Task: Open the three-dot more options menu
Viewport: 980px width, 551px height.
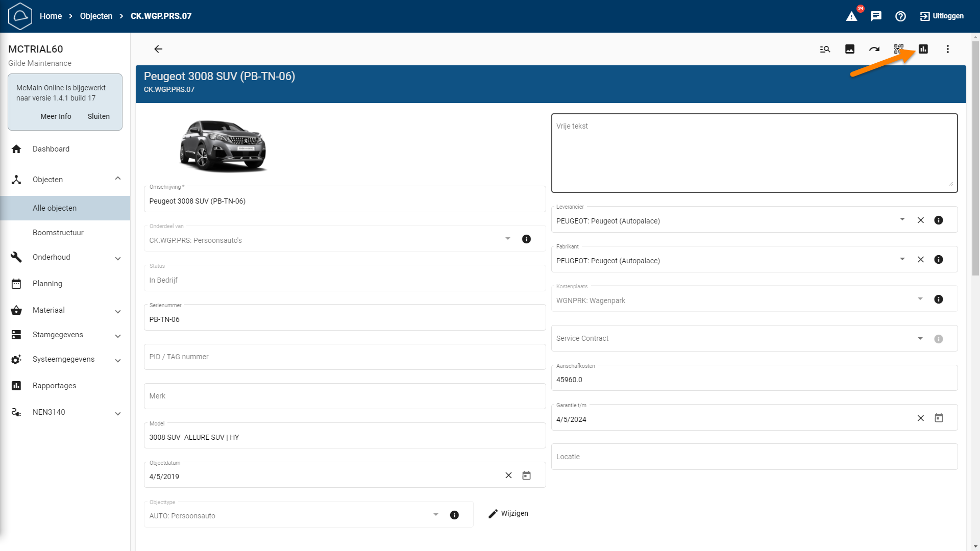Action: pyautogui.click(x=948, y=49)
